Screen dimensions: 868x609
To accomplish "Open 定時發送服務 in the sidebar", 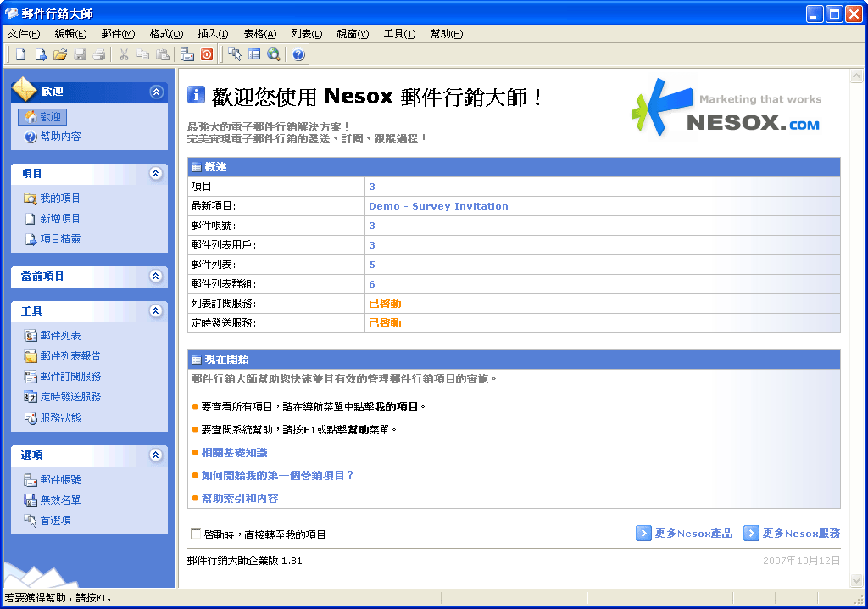I will [70, 397].
